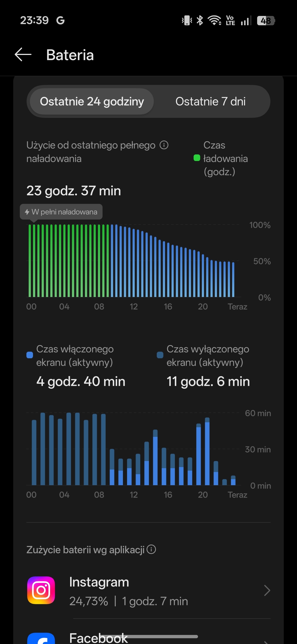Tap info icon next to app battery usage
Screen dimensions: 297x644
[151, 549]
